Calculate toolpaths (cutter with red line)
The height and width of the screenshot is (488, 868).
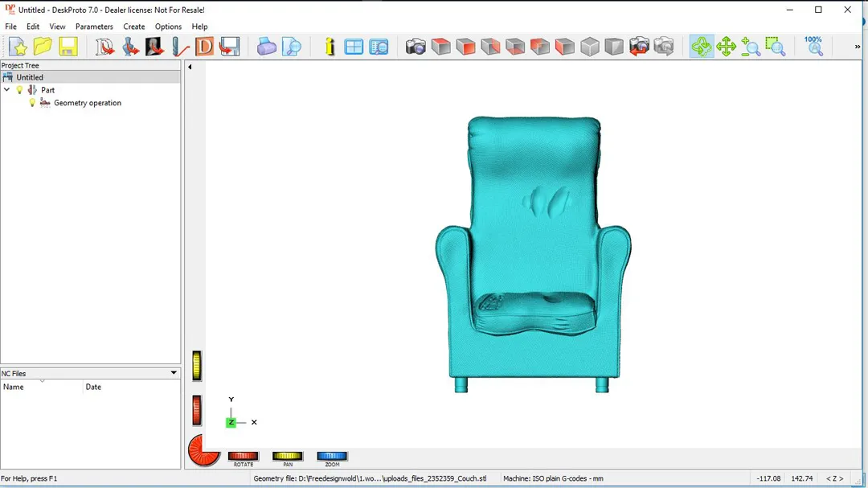[180, 47]
